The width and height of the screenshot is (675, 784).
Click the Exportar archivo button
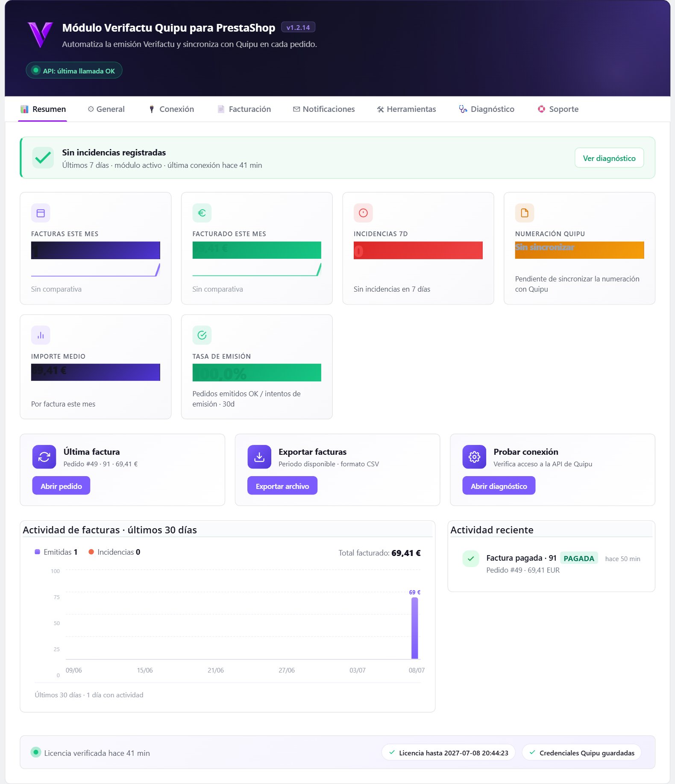click(x=282, y=486)
